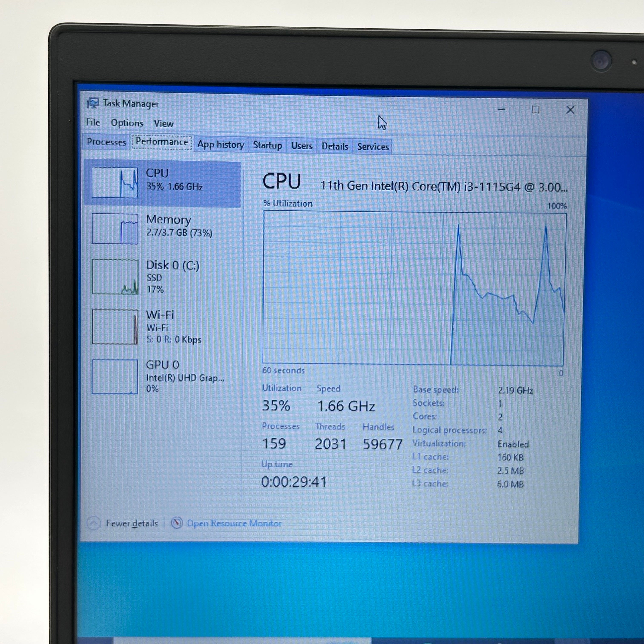Select the Wi-Fi mini graph thumbnail
This screenshot has height=644, width=644.
click(115, 327)
